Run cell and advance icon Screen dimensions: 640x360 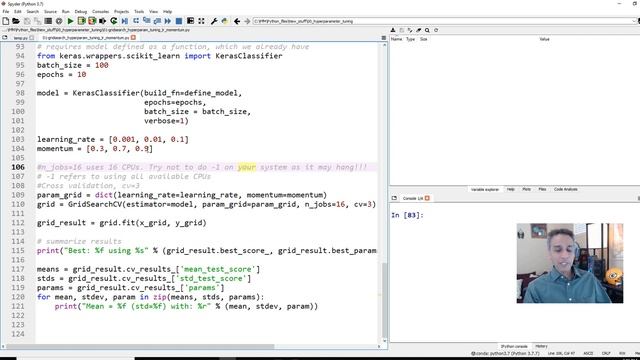pyautogui.click(x=92, y=21)
